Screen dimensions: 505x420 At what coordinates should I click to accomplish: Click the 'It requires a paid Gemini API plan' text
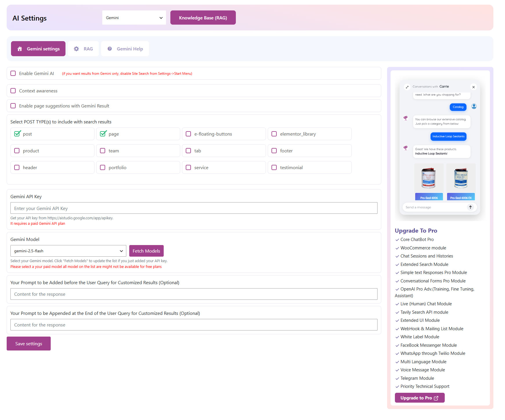point(38,224)
